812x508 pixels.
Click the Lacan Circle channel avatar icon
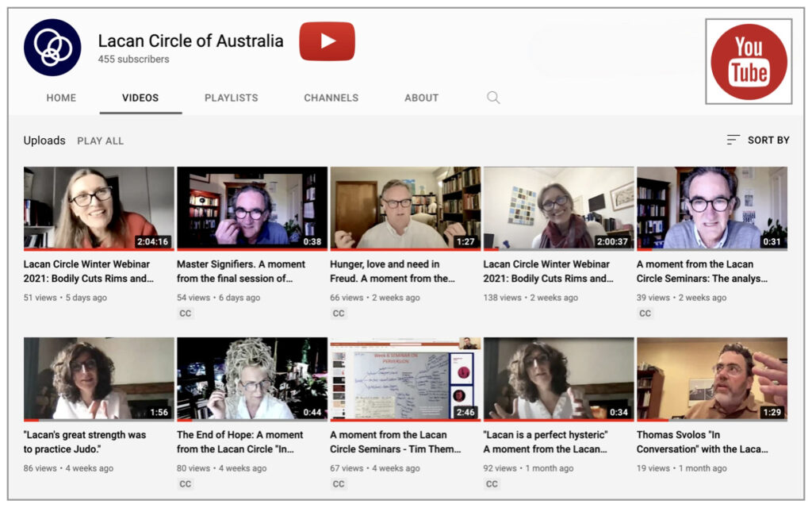click(52, 48)
